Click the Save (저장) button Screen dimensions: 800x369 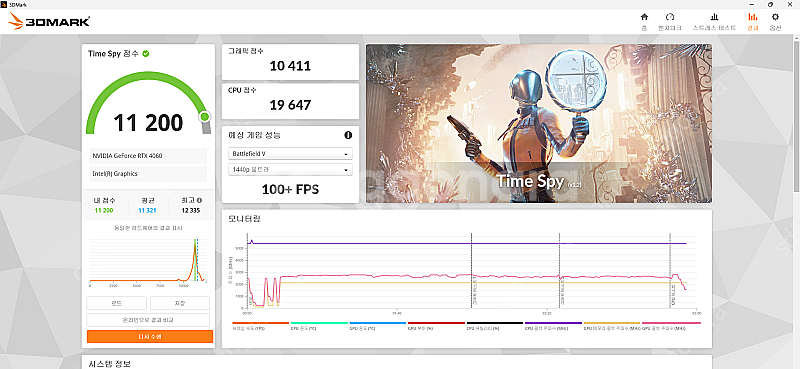(180, 303)
